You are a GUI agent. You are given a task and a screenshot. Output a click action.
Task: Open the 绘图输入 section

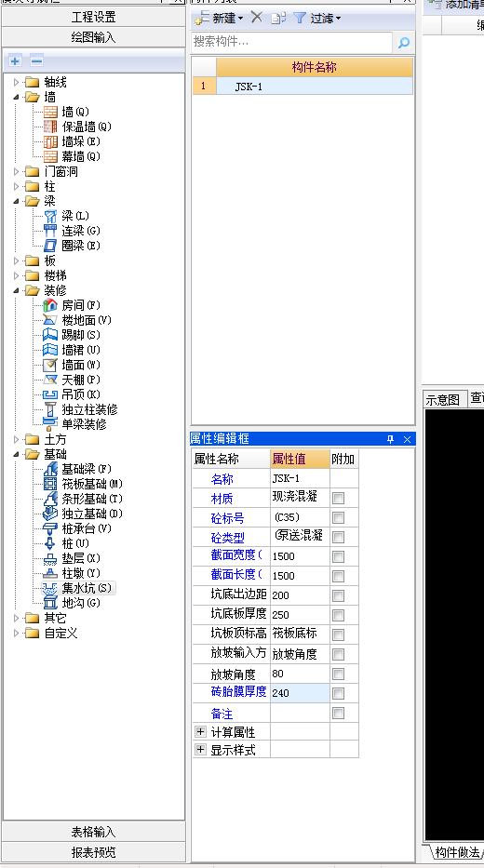pyautogui.click(x=94, y=37)
